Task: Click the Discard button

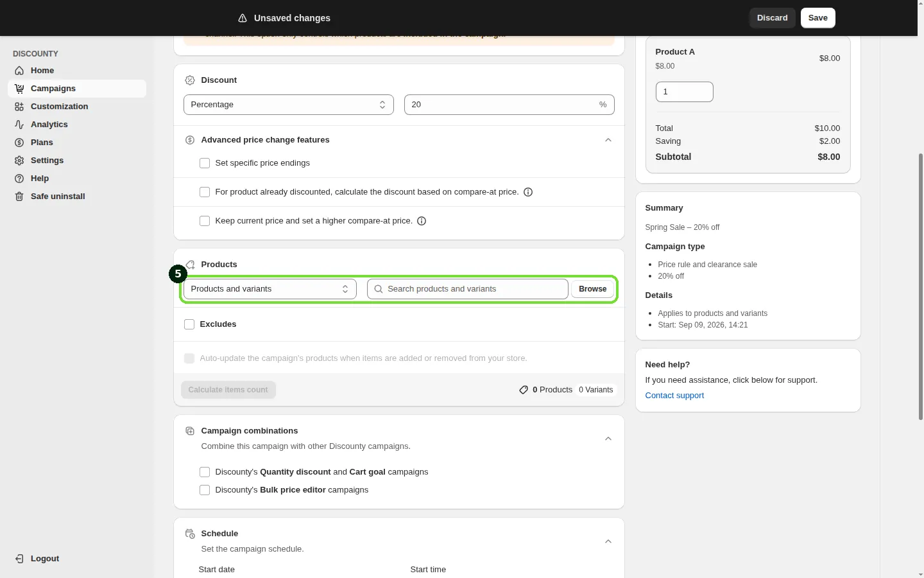Action: tap(773, 18)
